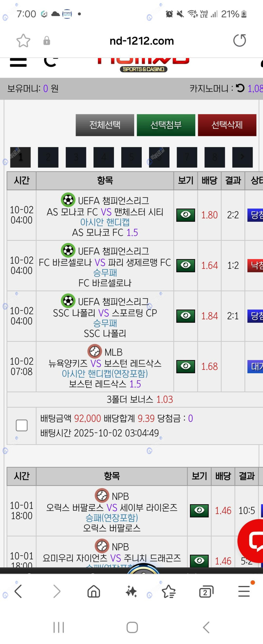Open the browser bookmarks list icon
This screenshot has width=263, height=644.
coord(169,592)
